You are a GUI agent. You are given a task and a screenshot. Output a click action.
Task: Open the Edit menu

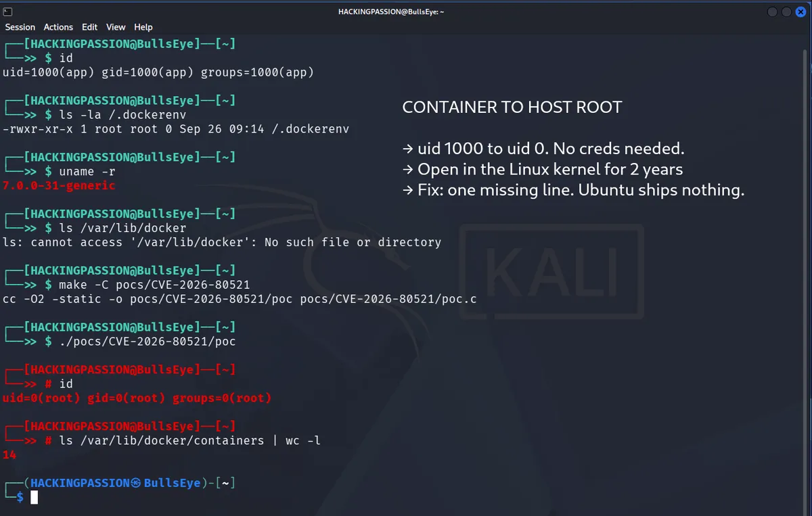89,27
